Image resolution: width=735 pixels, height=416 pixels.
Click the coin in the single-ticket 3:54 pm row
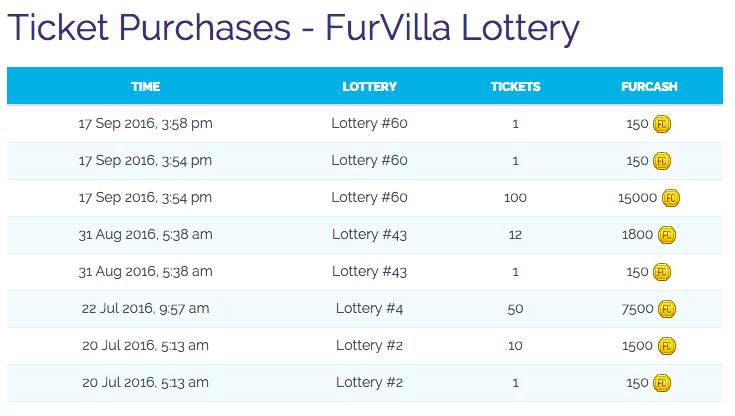(x=662, y=161)
